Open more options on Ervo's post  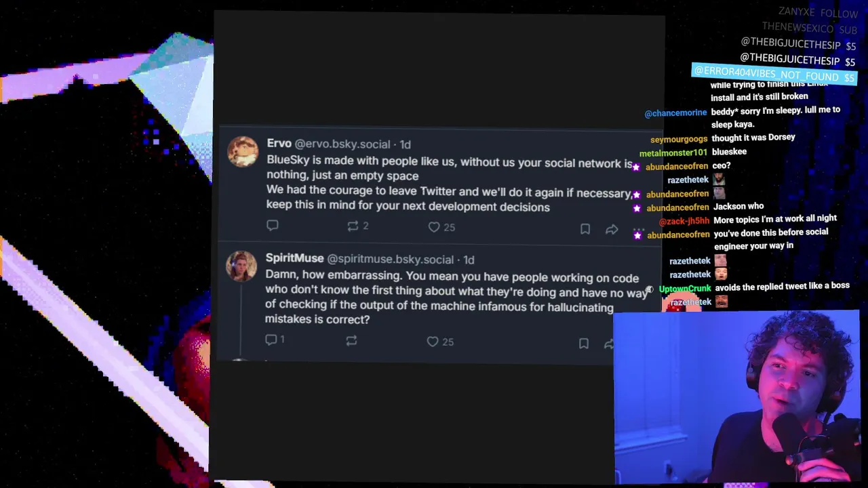(x=637, y=231)
